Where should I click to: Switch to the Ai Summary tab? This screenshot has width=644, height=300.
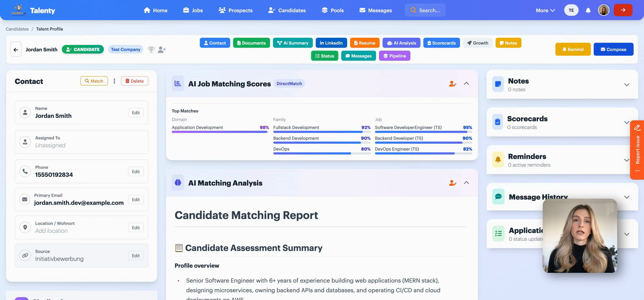tap(293, 43)
